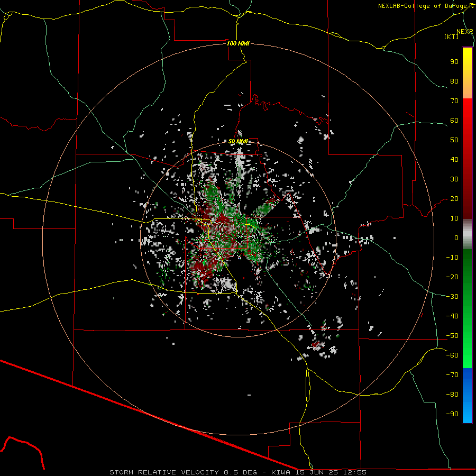The image size is (476, 476).
Task: Click the positive 40 scale label
Action: coord(454,160)
